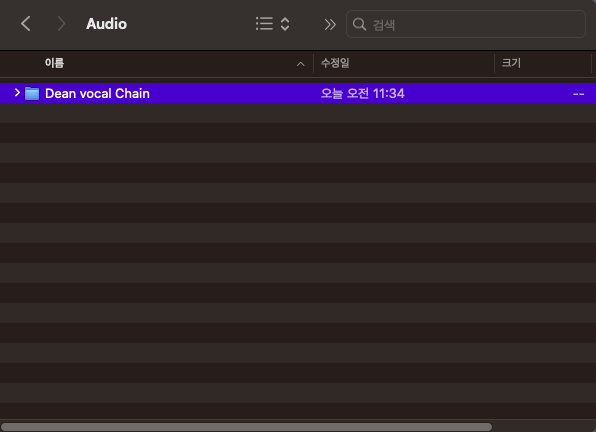Expand the Dean vocal Chain folder
The width and height of the screenshot is (596, 432).
tap(17, 92)
